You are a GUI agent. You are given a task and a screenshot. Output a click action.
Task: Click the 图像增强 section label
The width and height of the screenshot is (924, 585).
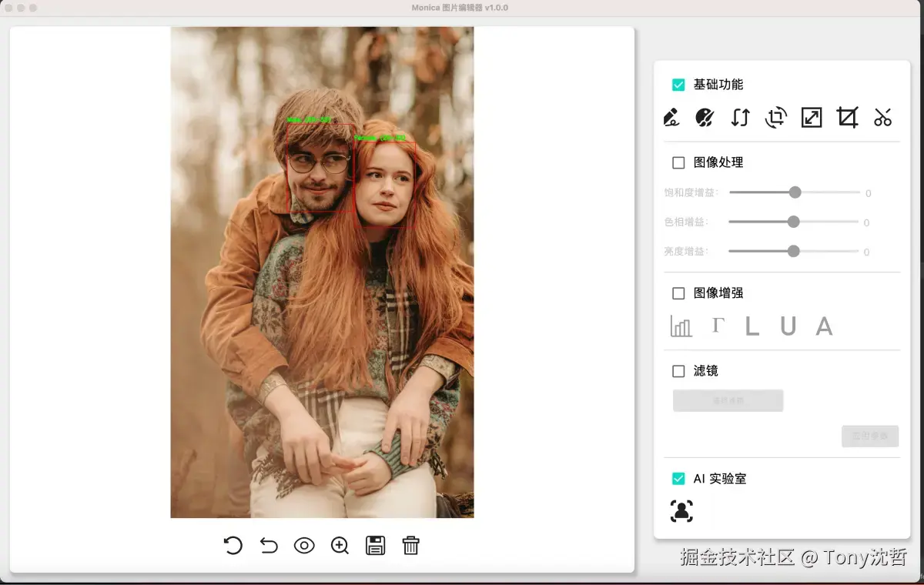[x=718, y=293]
